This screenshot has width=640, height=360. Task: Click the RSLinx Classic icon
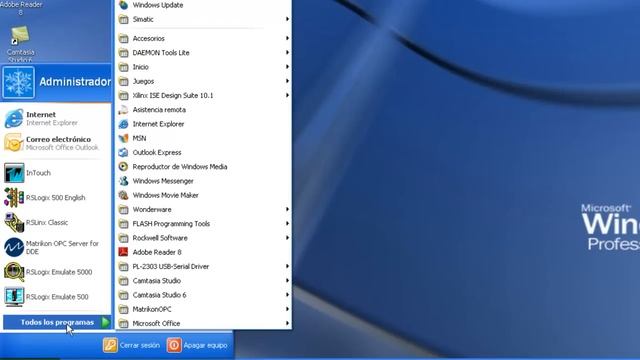coord(14,222)
